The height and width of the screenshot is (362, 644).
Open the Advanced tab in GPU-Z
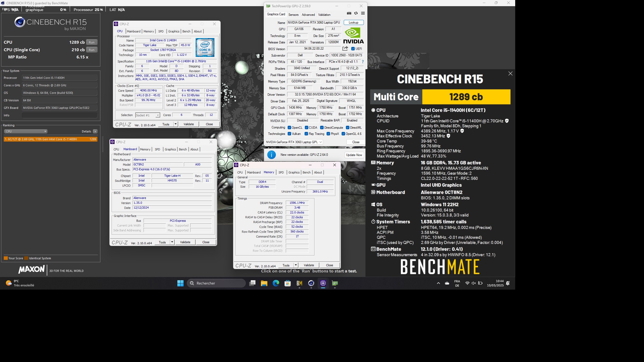[308, 15]
